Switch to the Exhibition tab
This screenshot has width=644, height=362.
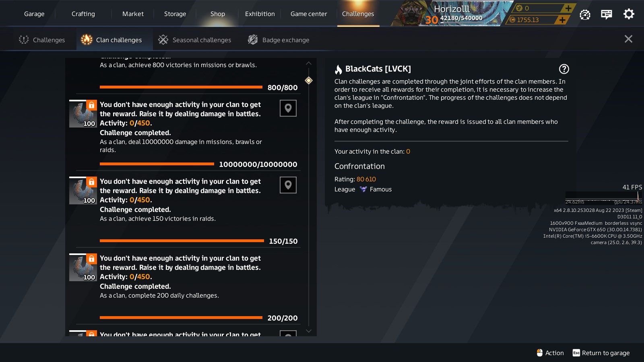pos(260,14)
